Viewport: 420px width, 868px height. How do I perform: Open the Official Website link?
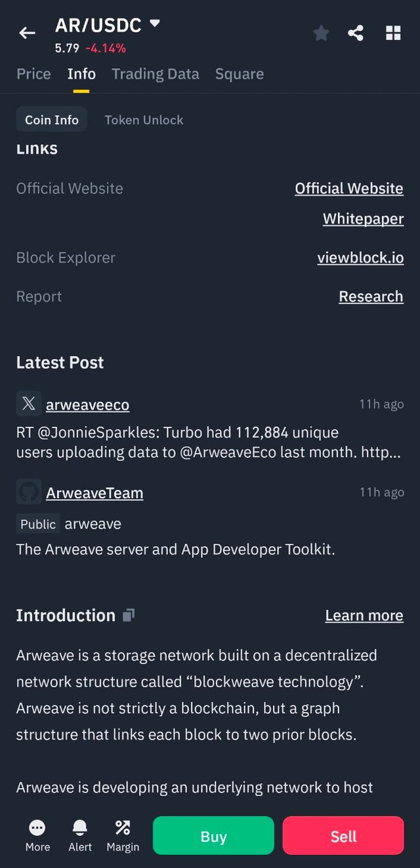click(x=348, y=189)
